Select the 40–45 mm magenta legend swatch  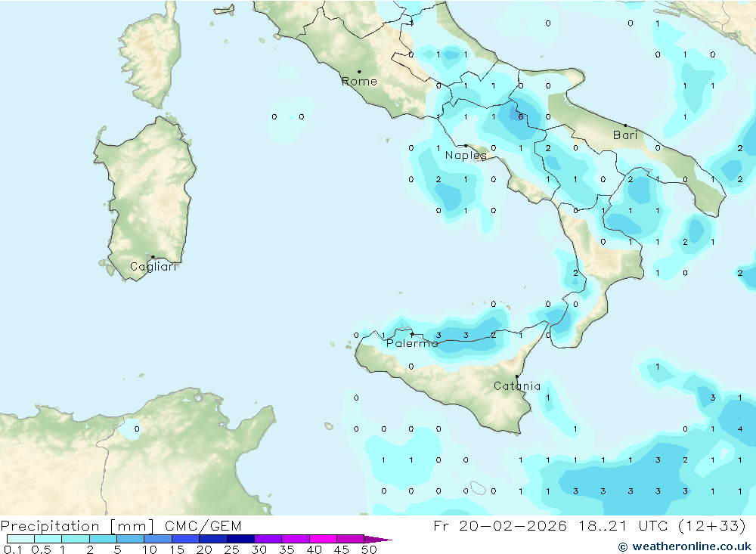tap(323, 539)
